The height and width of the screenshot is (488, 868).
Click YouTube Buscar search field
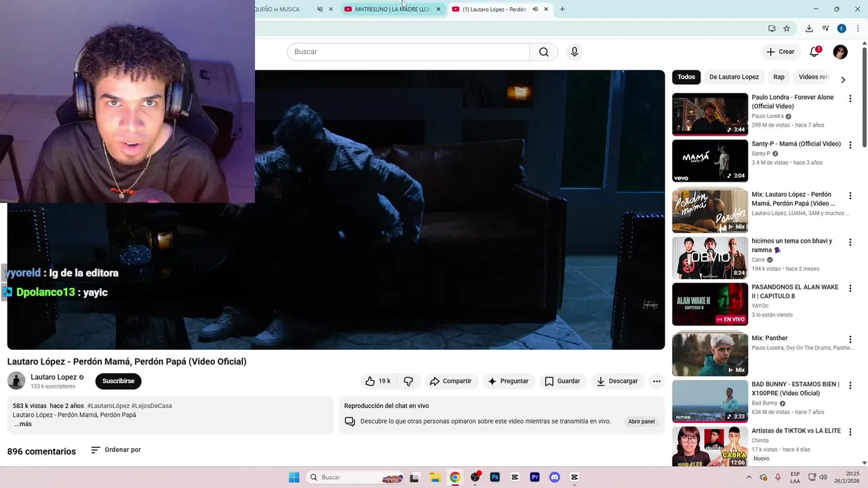pos(408,52)
